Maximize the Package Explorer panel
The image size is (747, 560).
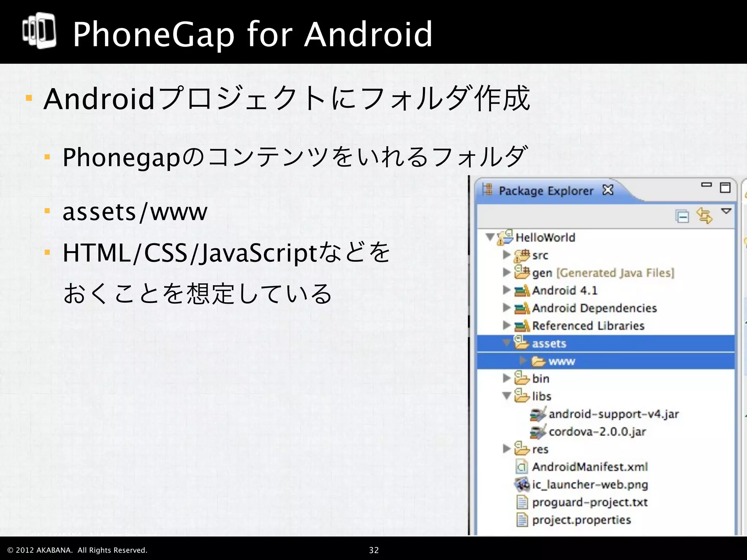[725, 187]
